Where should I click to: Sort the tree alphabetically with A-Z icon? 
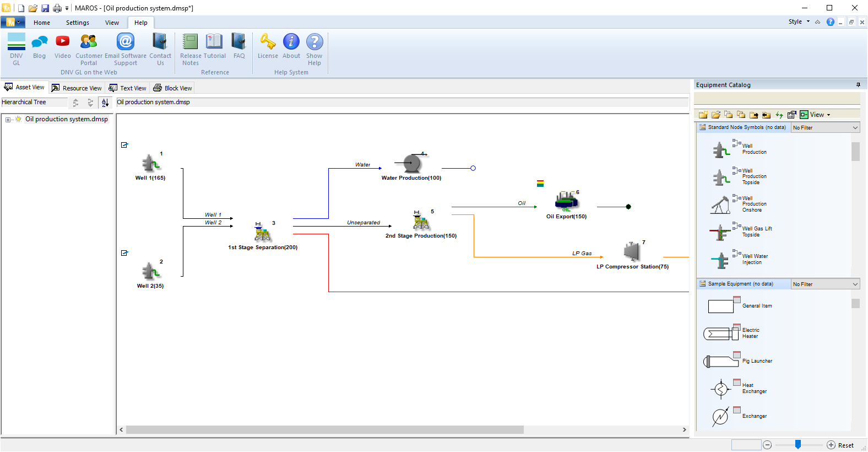pos(105,103)
